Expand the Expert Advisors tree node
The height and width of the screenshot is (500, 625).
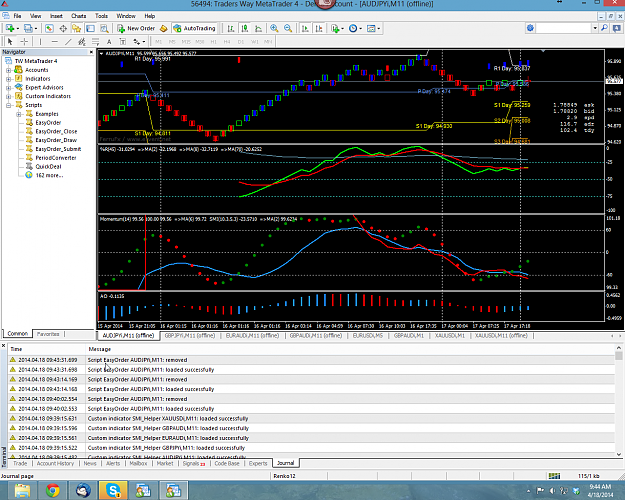pos(8,88)
